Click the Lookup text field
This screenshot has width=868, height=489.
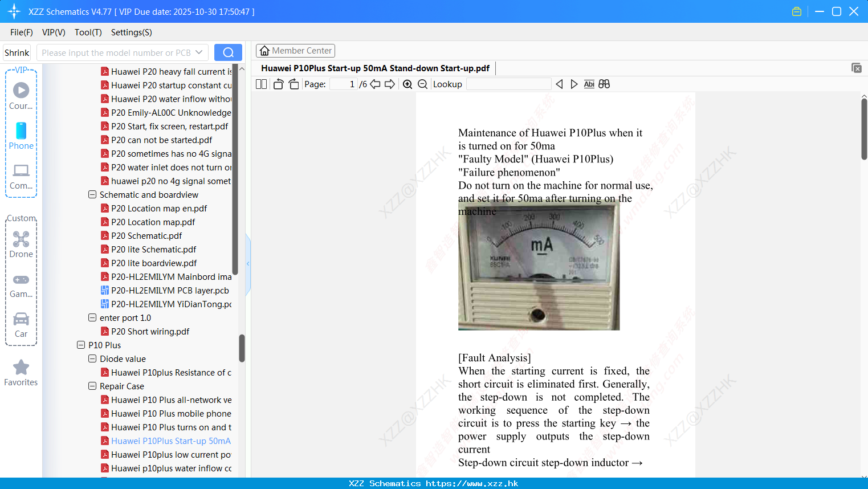(x=508, y=84)
